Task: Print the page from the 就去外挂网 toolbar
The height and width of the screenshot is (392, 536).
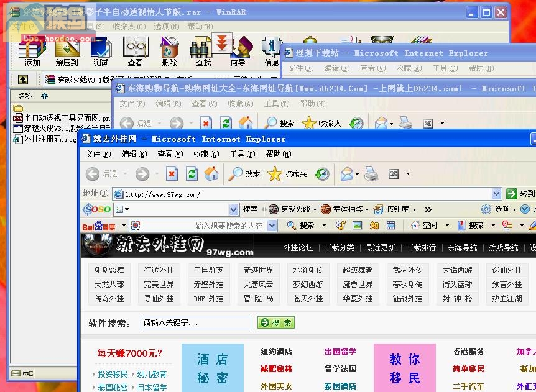Action: point(371,174)
